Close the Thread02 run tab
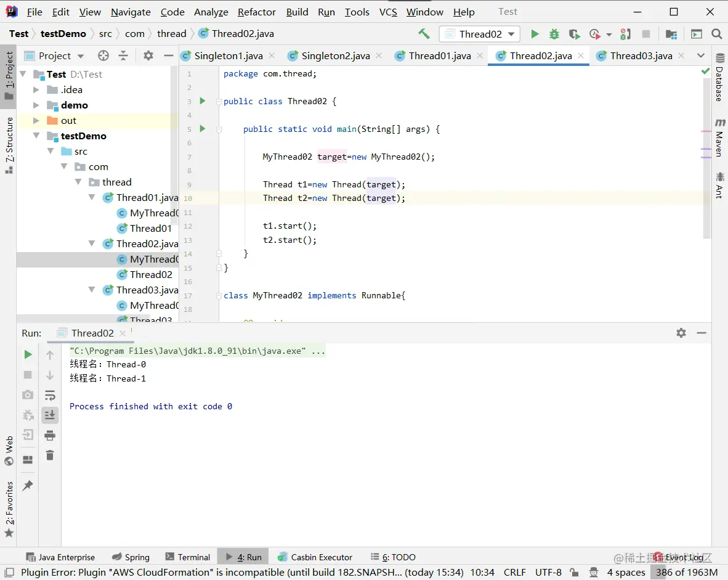728x580 pixels. (x=123, y=333)
